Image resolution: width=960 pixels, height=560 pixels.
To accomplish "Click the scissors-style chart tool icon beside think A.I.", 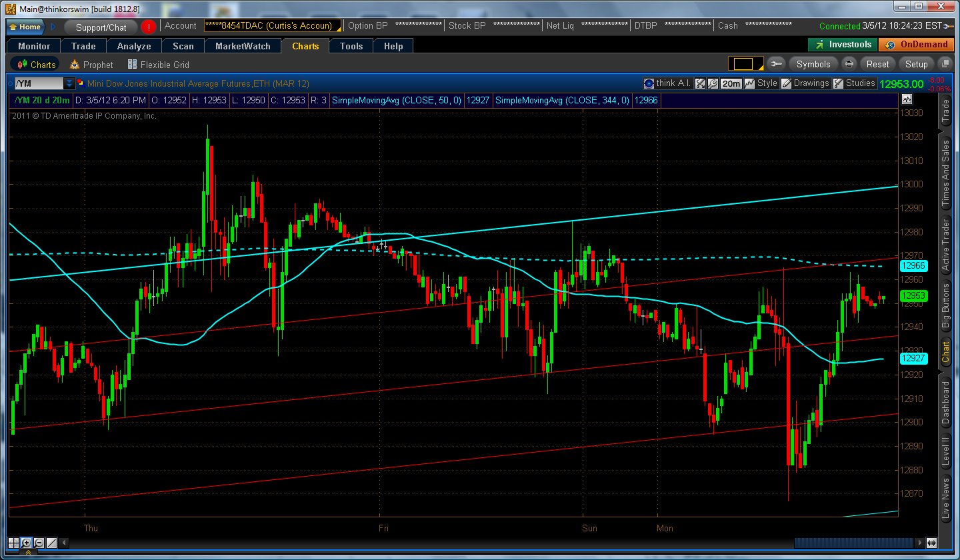I will 700,83.
